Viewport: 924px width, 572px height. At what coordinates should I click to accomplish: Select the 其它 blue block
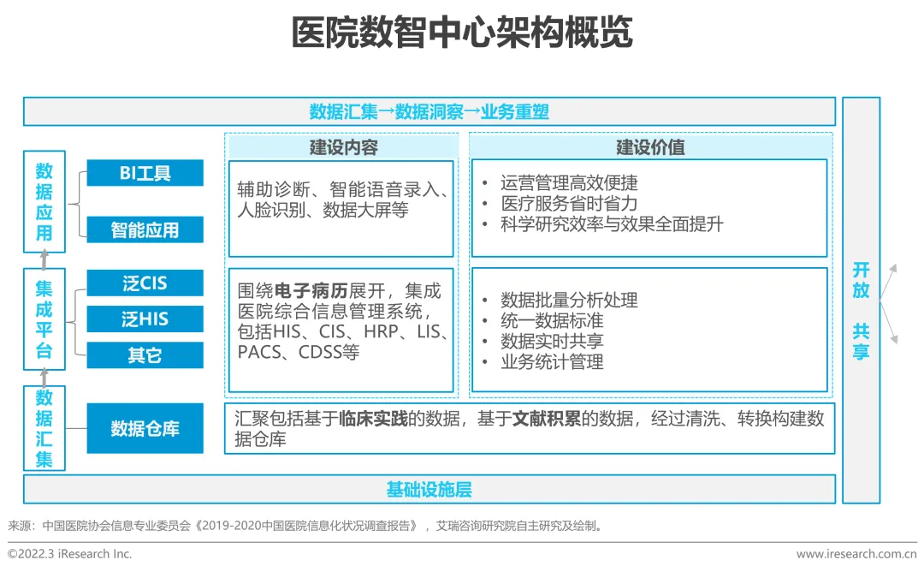pos(145,355)
